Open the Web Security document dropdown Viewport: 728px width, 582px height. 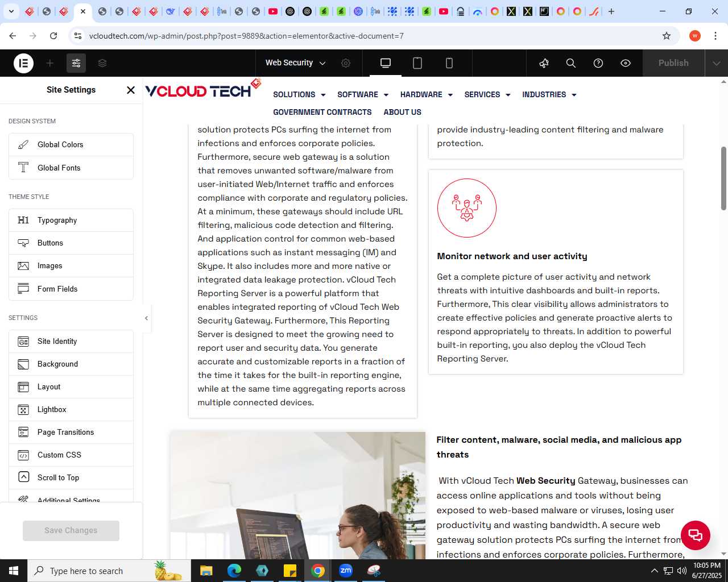coord(295,63)
